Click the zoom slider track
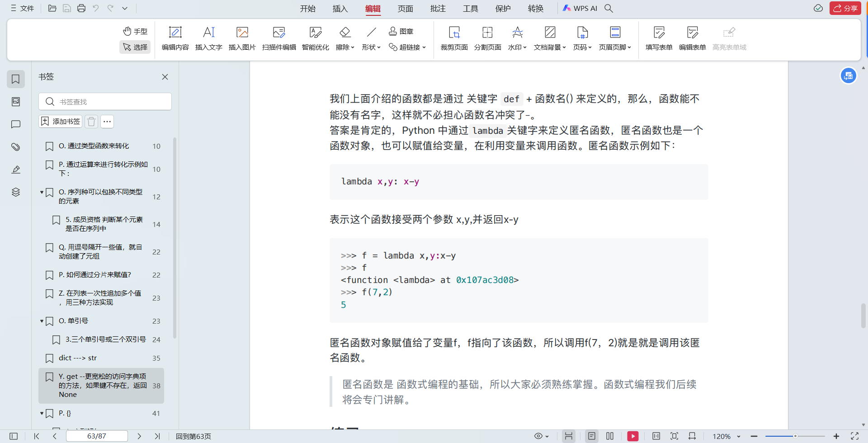The width and height of the screenshot is (868, 443). [x=795, y=436]
